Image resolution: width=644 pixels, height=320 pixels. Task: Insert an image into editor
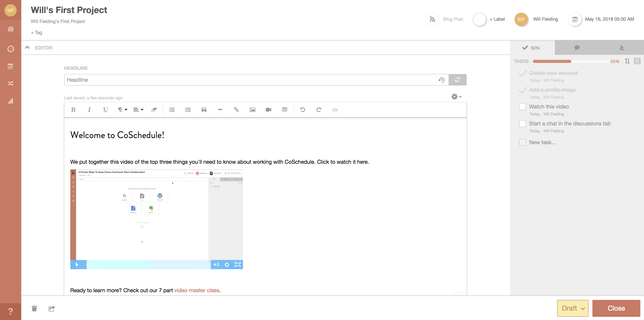(253, 110)
